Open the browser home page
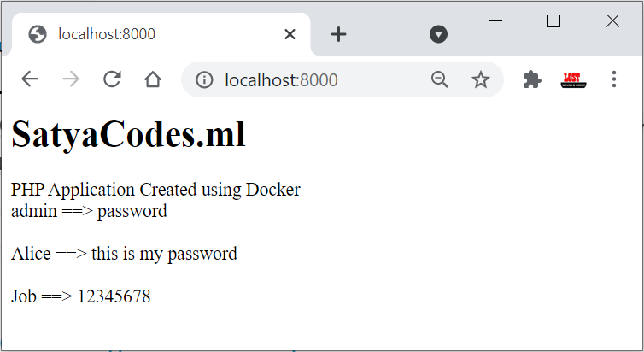The width and height of the screenshot is (644, 352). tap(153, 79)
